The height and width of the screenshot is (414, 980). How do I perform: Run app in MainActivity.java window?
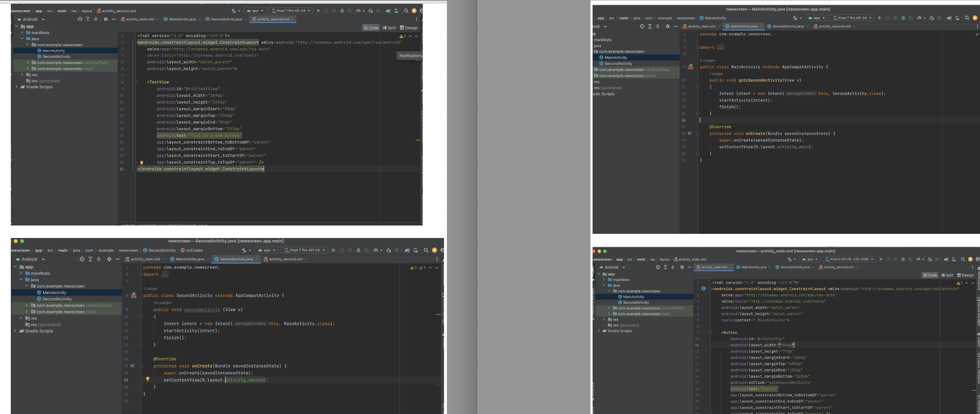pos(880,18)
